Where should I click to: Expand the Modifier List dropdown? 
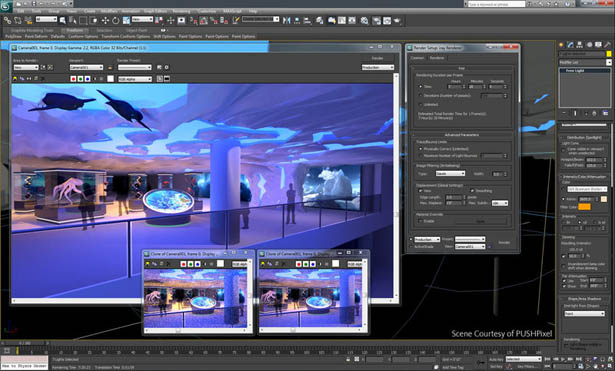pos(585,62)
